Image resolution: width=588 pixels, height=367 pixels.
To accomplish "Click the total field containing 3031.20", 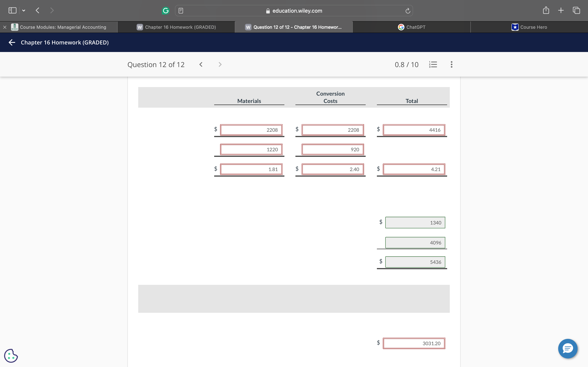I will tap(414, 343).
